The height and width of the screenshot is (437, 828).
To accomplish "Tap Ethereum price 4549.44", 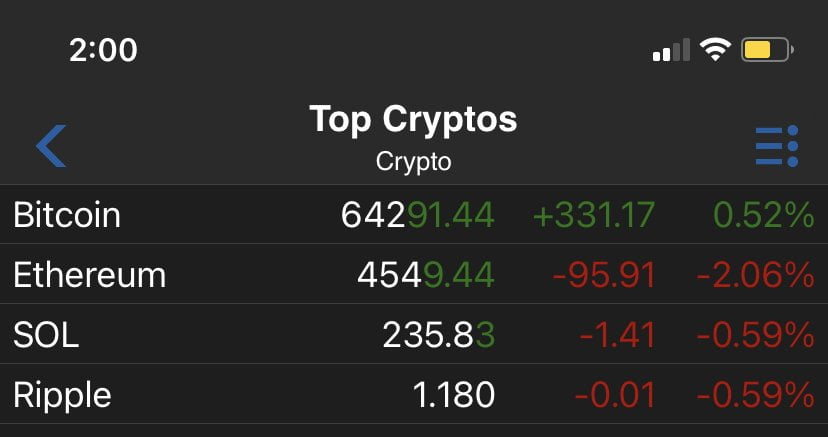I will tap(425, 275).
